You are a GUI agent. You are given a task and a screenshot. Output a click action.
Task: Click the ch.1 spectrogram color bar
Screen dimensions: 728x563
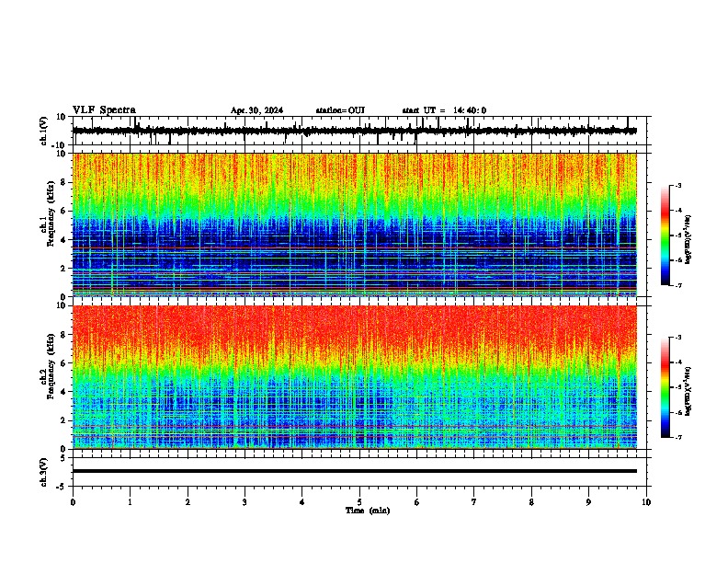click(665, 236)
